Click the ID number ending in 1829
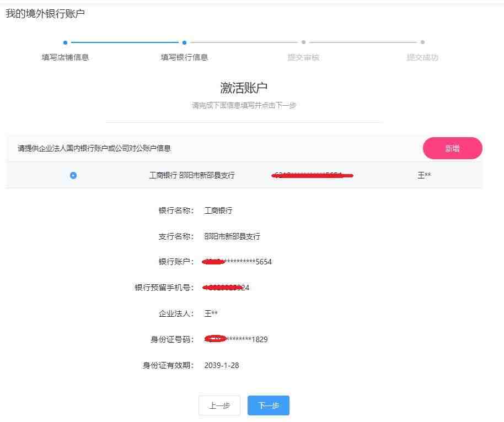Viewport: 504px width, 422px height. [x=236, y=339]
